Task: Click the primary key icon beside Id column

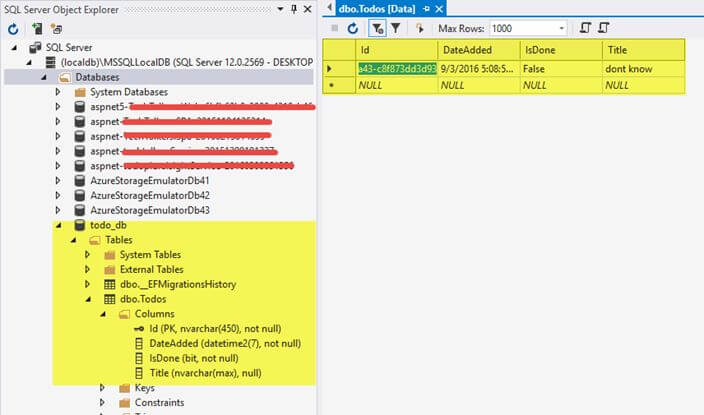Action: pos(139,329)
